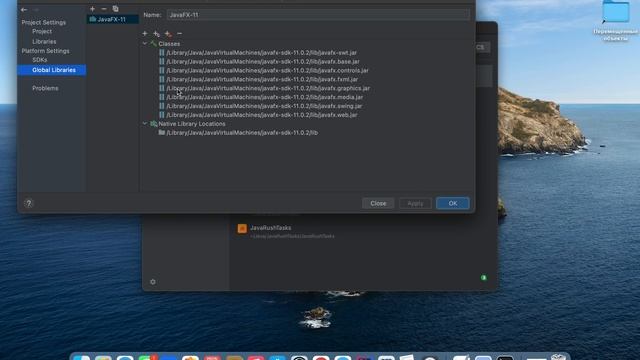Click the Name field containing JavaFX-11
This screenshot has width=640, height=360.
pyautogui.click(x=318, y=15)
